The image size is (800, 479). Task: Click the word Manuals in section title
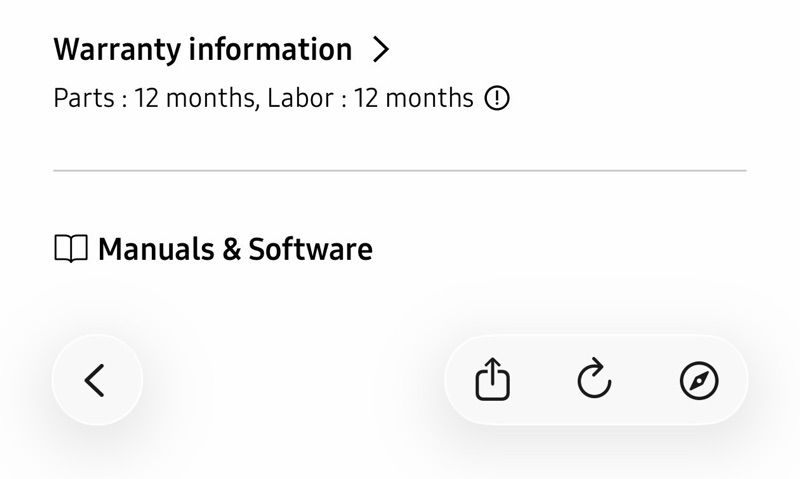[156, 249]
